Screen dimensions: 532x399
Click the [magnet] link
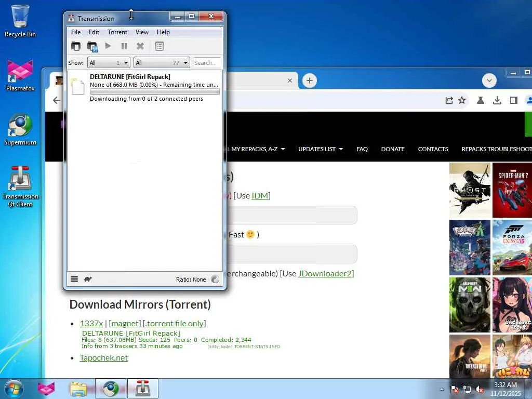click(x=125, y=323)
